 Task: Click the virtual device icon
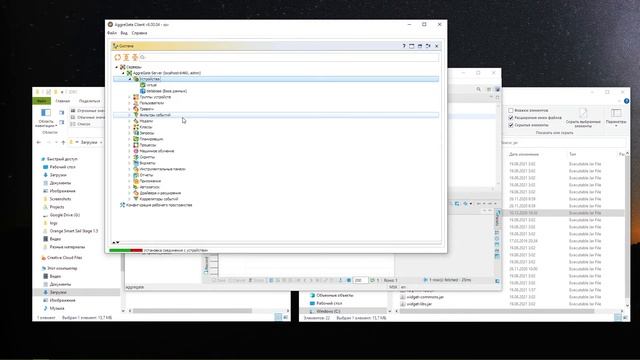(142, 85)
